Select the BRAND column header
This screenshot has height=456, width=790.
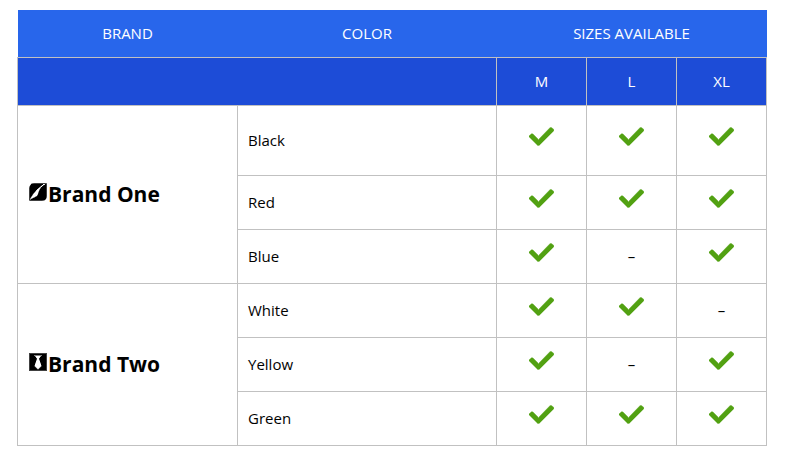127,34
